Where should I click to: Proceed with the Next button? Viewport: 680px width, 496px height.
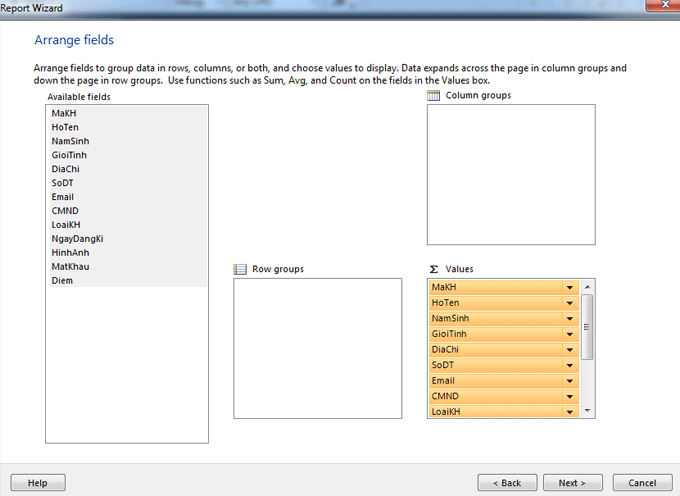572,483
